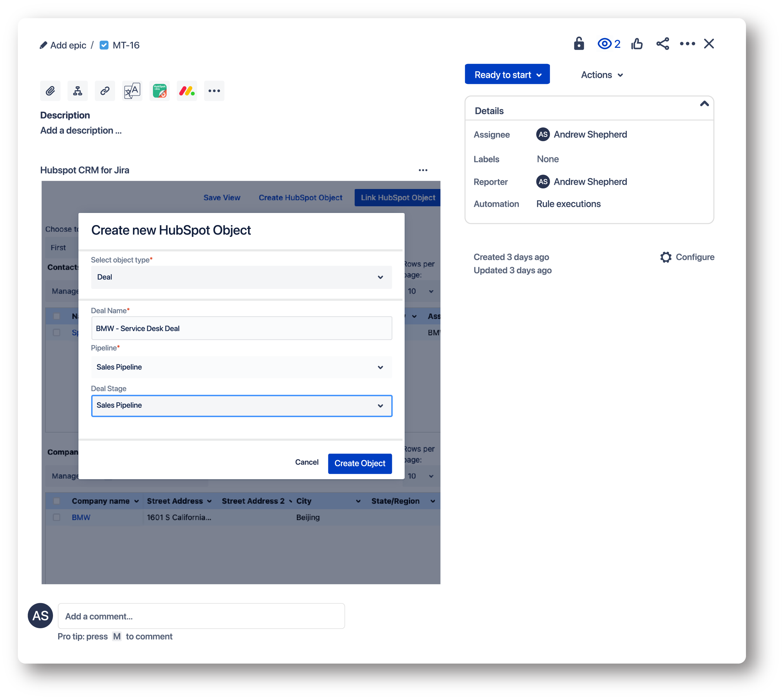The width and height of the screenshot is (782, 700).
Task: Click the MT-16 issue key link
Action: [126, 45]
